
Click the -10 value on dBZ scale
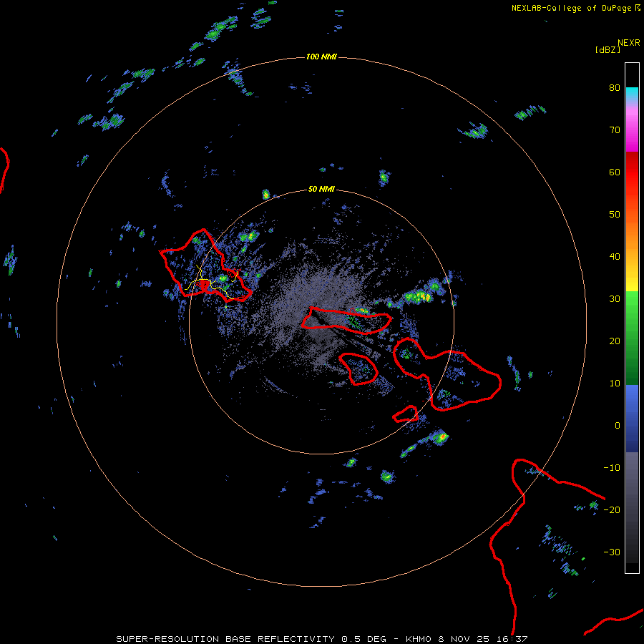(x=612, y=468)
